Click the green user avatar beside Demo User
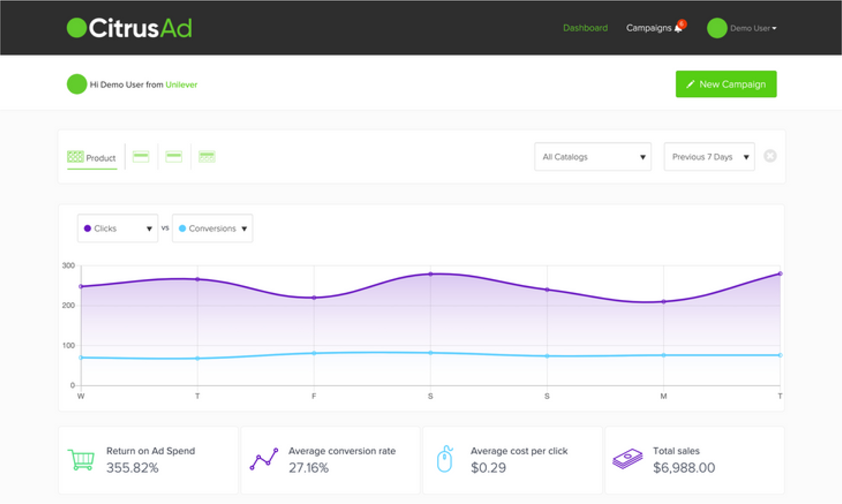Screen dimensions: 842x504 point(717,28)
